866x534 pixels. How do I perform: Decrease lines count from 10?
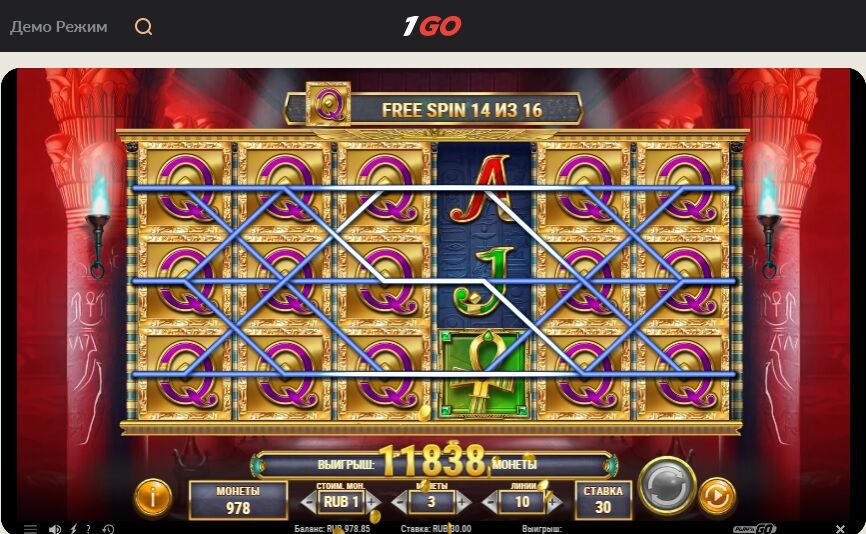[x=489, y=503]
